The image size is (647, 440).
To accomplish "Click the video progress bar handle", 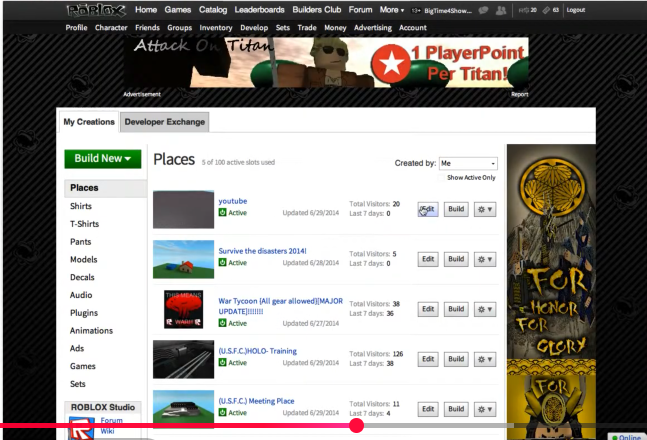I will click(356, 425).
